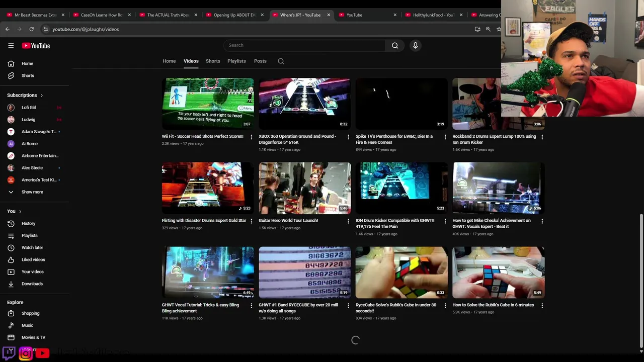Select the Videos channel tab
The width and height of the screenshot is (644, 362).
[191, 61]
